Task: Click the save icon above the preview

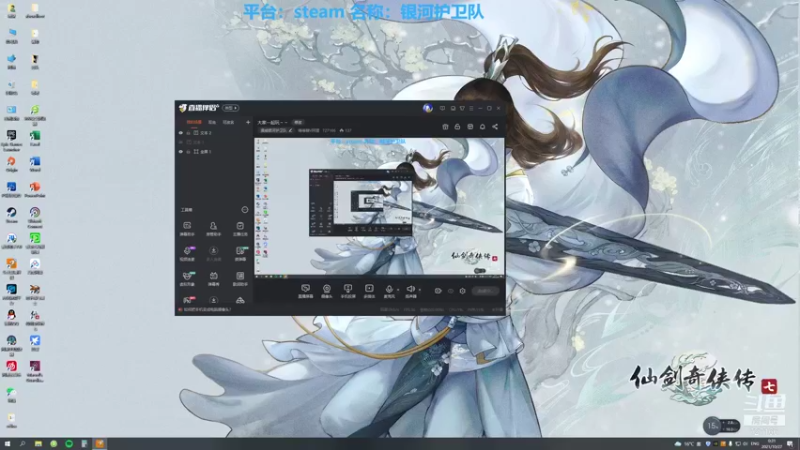Action: 470,127
